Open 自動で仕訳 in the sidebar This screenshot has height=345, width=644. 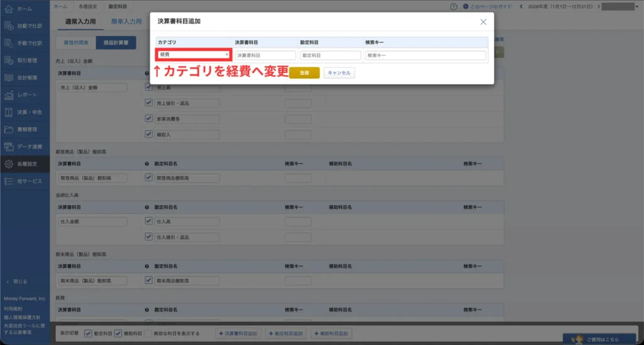point(25,26)
